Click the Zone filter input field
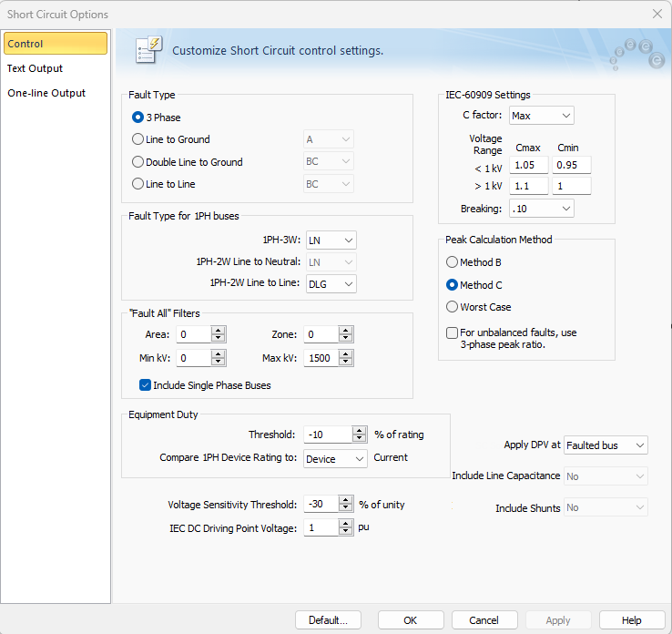The image size is (672, 634). click(321, 334)
